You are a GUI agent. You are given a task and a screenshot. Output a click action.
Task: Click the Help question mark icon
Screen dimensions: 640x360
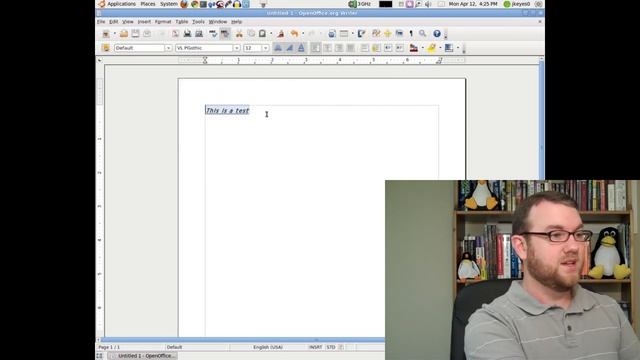(437, 34)
